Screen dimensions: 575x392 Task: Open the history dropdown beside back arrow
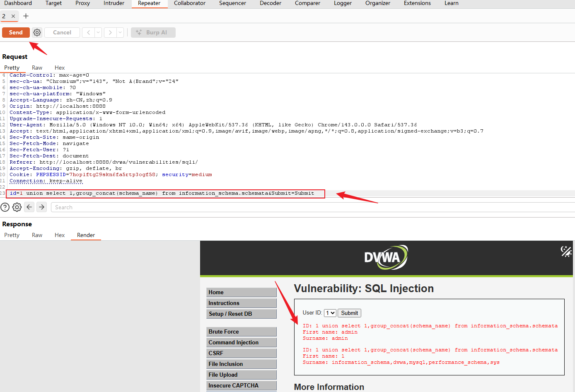click(x=98, y=32)
